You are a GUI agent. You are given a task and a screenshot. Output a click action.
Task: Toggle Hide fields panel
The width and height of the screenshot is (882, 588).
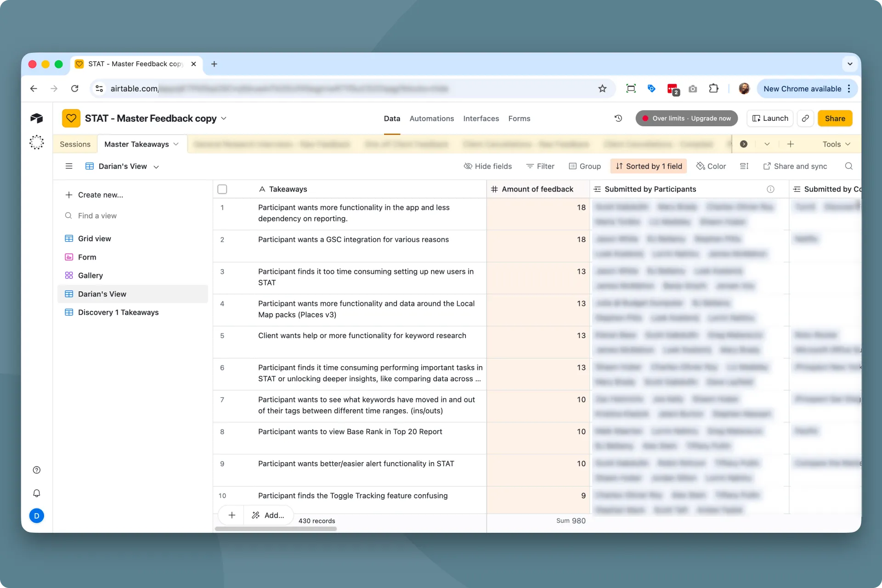coord(488,166)
